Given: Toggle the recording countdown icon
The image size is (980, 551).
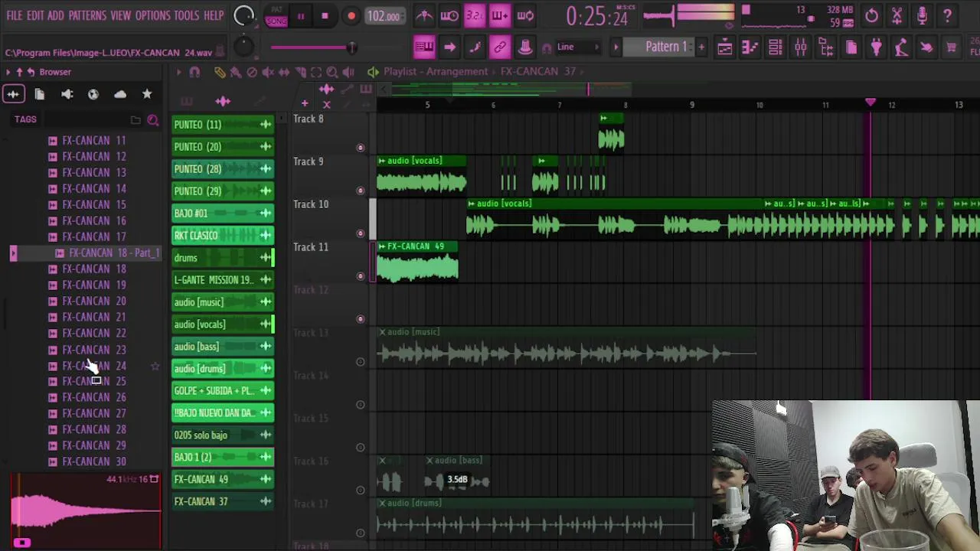Looking at the screenshot, I should 475,15.
